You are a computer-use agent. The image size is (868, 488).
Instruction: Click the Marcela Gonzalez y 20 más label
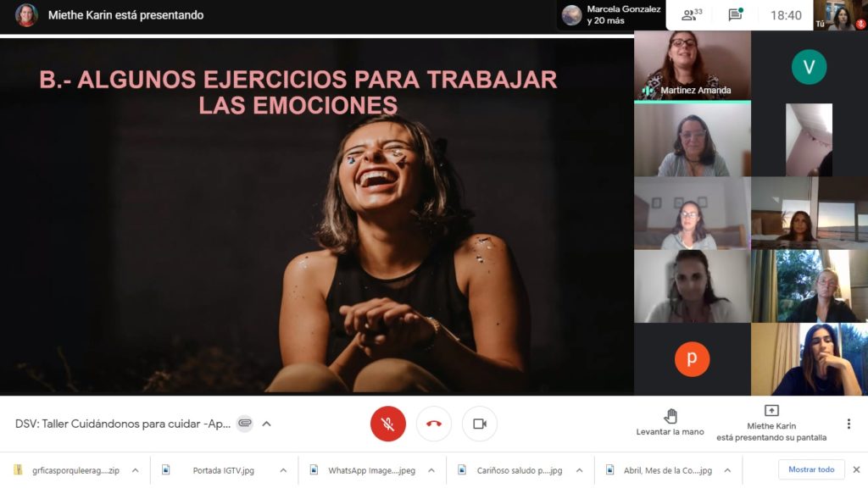coord(623,15)
